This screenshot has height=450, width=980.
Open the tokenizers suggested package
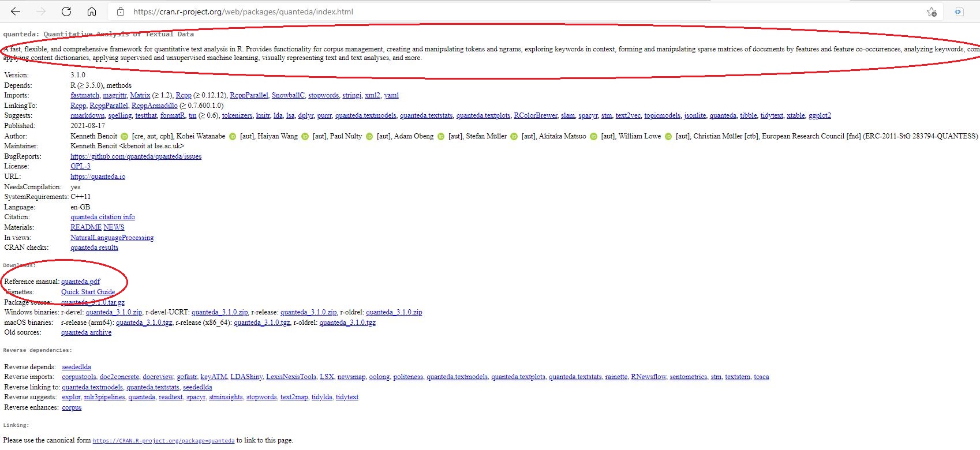(237, 115)
